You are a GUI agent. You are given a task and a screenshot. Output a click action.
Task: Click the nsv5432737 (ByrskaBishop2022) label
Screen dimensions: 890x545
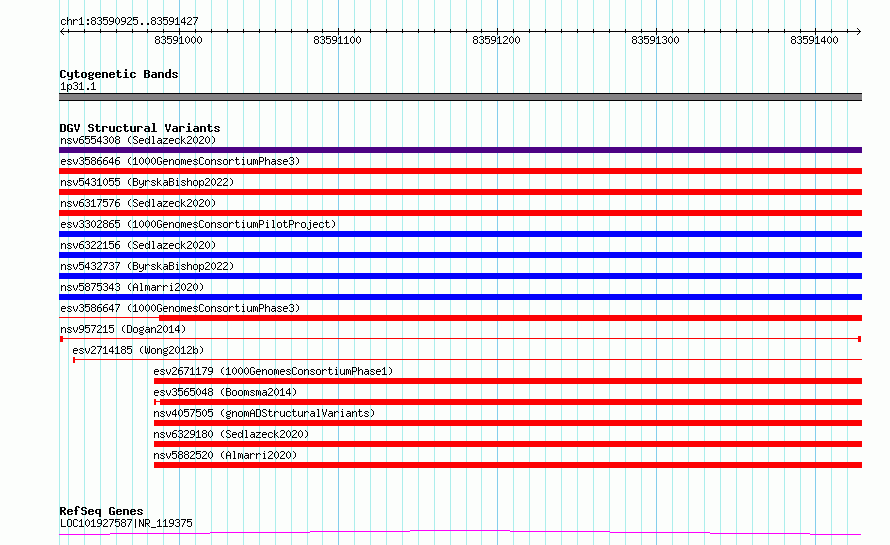coord(147,266)
